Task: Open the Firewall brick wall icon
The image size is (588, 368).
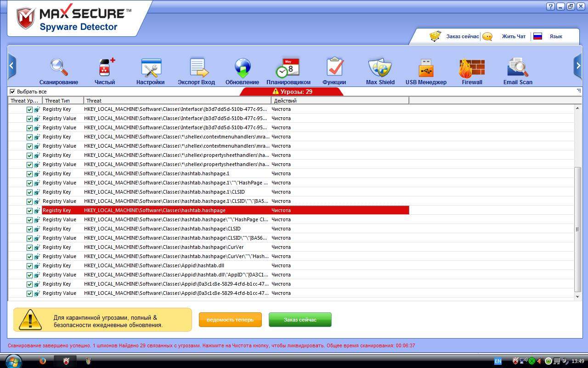Action: point(472,68)
